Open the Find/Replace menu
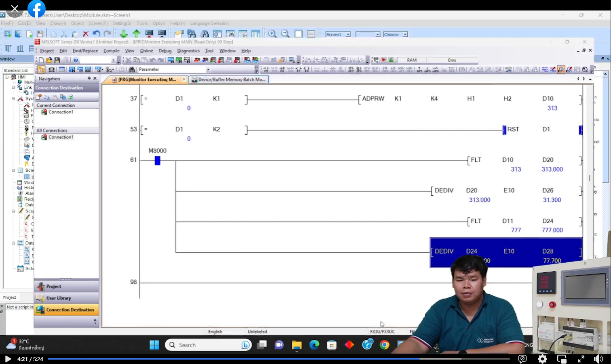The width and height of the screenshot is (611, 364). click(85, 51)
